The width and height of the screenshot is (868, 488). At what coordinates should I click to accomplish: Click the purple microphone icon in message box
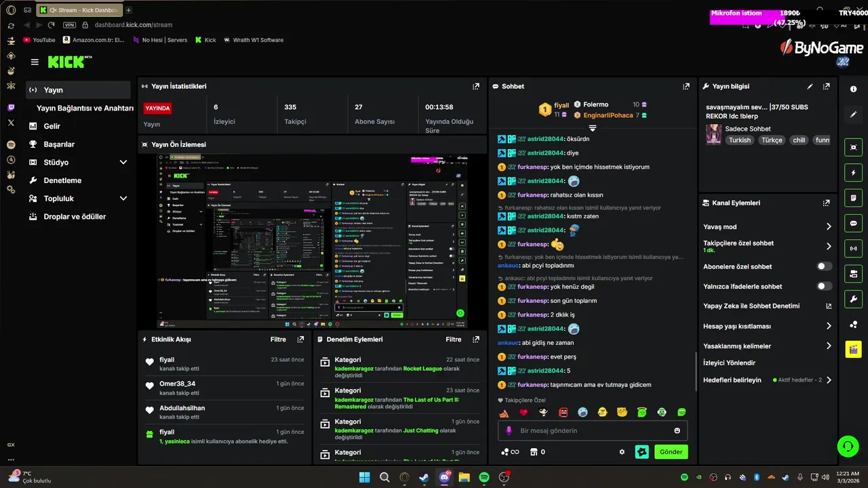509,430
